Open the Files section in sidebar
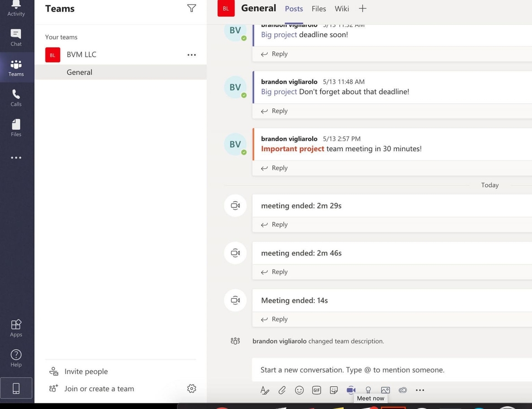 (15, 127)
